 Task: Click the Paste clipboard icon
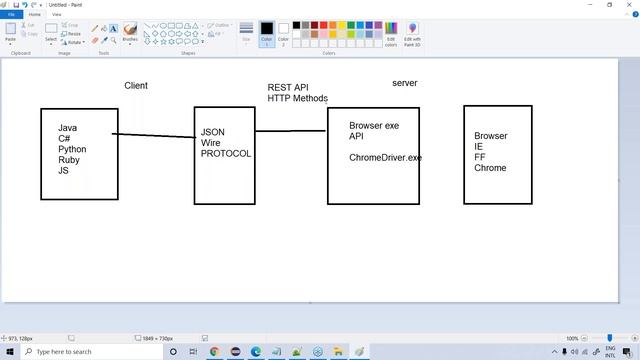point(11,29)
